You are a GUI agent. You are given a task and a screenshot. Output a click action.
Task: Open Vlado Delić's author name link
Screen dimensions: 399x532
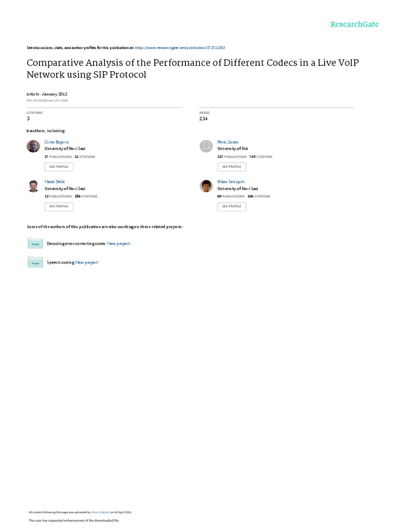[55, 182]
